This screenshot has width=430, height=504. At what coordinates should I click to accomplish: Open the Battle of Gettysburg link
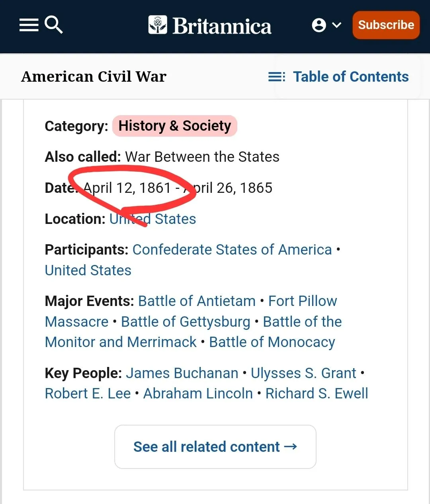click(186, 322)
